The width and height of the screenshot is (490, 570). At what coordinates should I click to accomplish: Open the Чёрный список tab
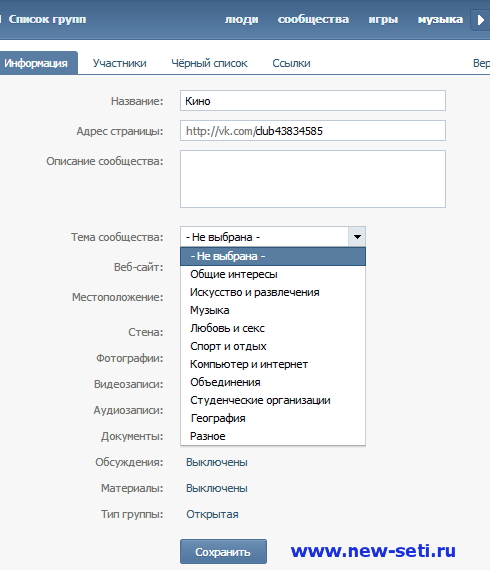[209, 63]
